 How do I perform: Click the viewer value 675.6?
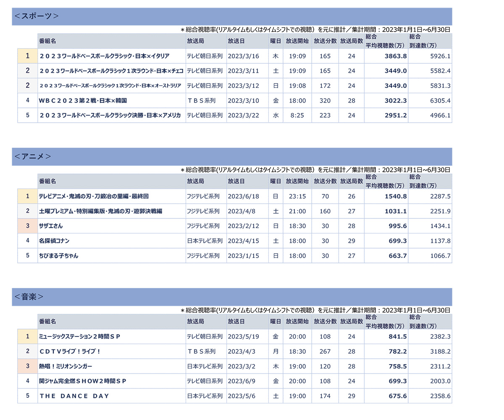398,396
